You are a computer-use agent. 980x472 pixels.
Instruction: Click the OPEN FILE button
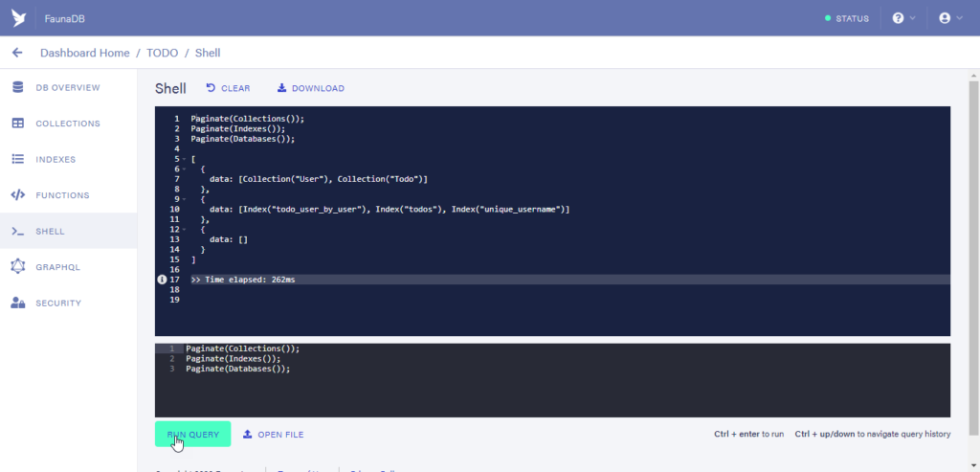[273, 435]
